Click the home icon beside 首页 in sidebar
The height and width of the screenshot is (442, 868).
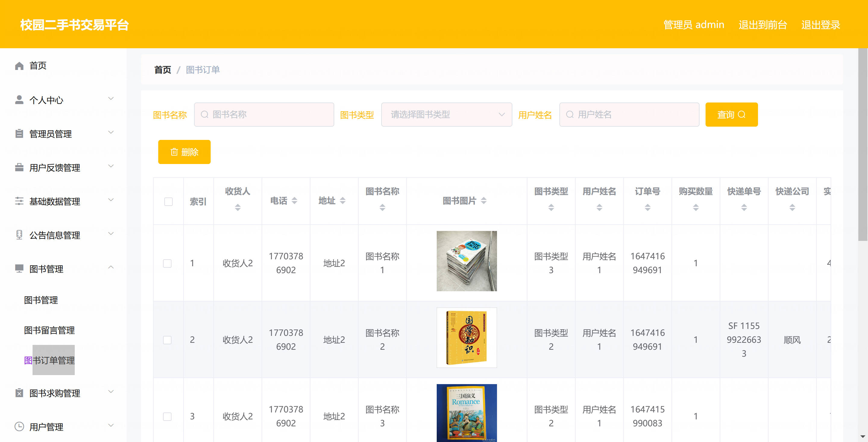click(x=19, y=66)
